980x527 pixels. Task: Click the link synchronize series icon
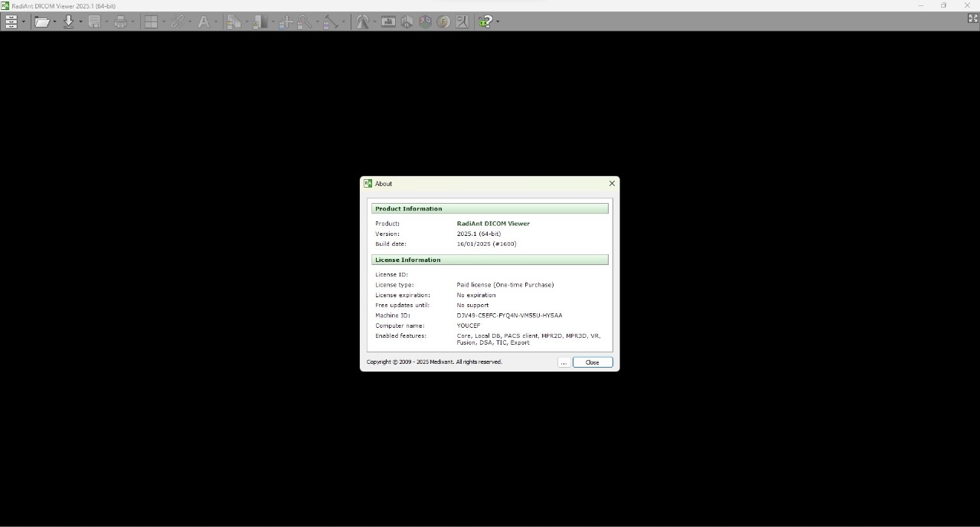[178, 21]
